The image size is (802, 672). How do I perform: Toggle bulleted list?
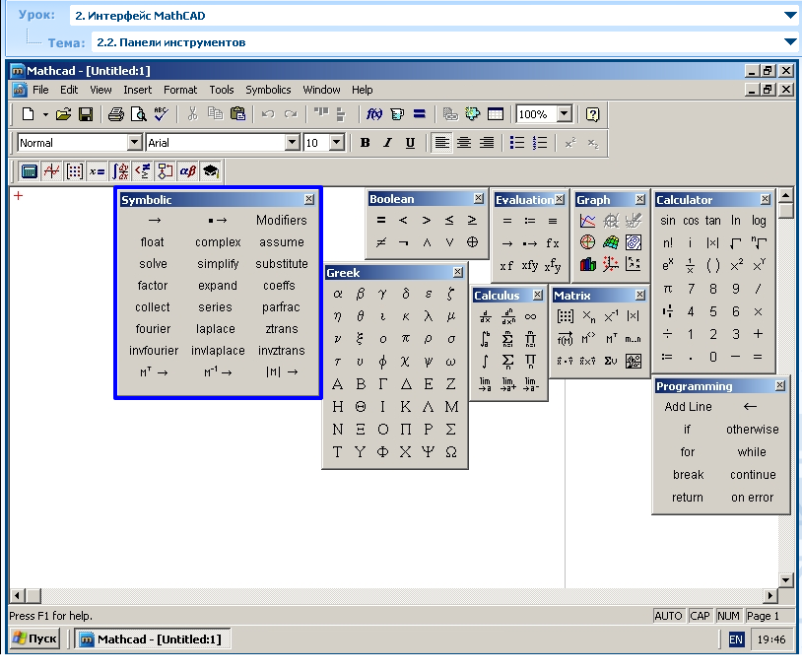[x=517, y=143]
